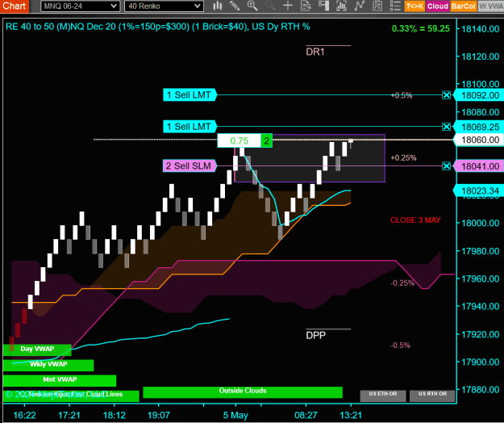
Task: Select the lower 1 Sell LMT order label at 18069.25
Action: click(190, 127)
